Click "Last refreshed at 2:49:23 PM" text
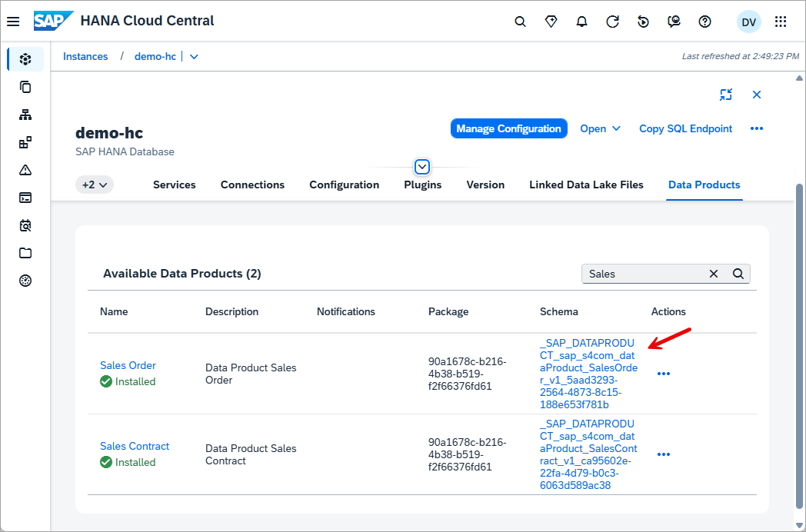The height and width of the screenshot is (532, 806). pyautogui.click(x=740, y=56)
